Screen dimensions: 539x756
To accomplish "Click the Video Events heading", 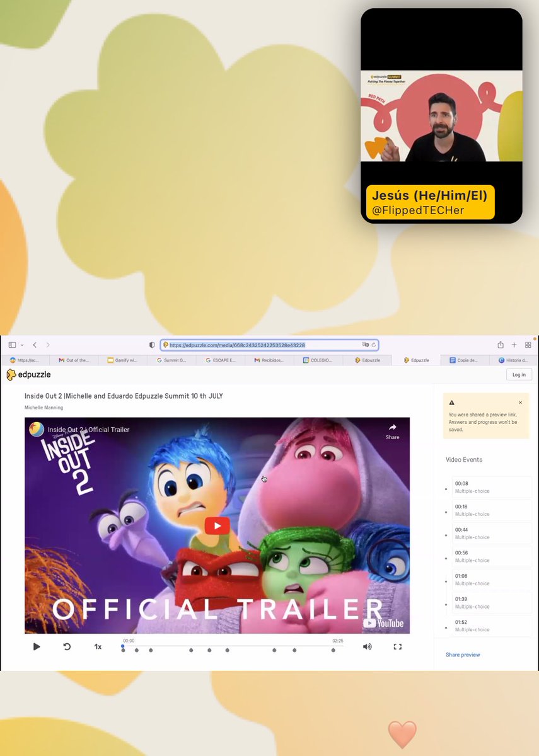I will 464,459.
